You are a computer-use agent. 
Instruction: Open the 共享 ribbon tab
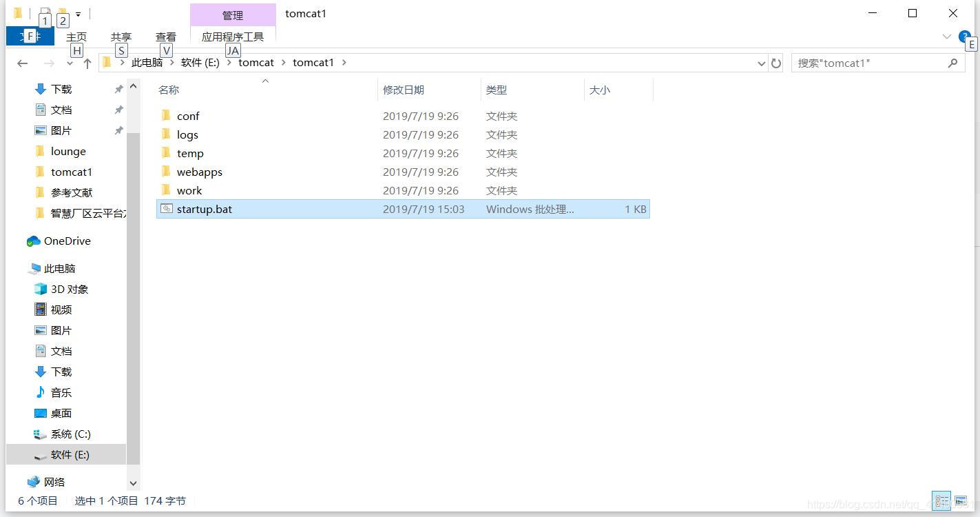tap(121, 37)
